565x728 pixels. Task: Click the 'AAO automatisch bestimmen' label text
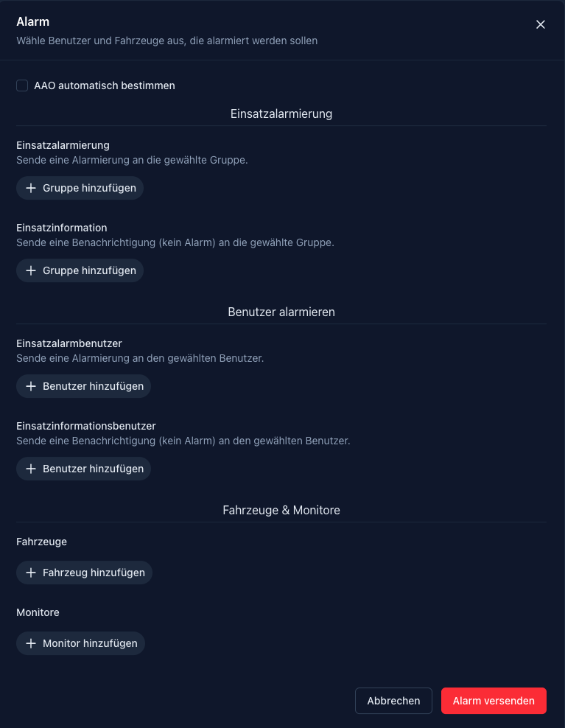coord(105,85)
